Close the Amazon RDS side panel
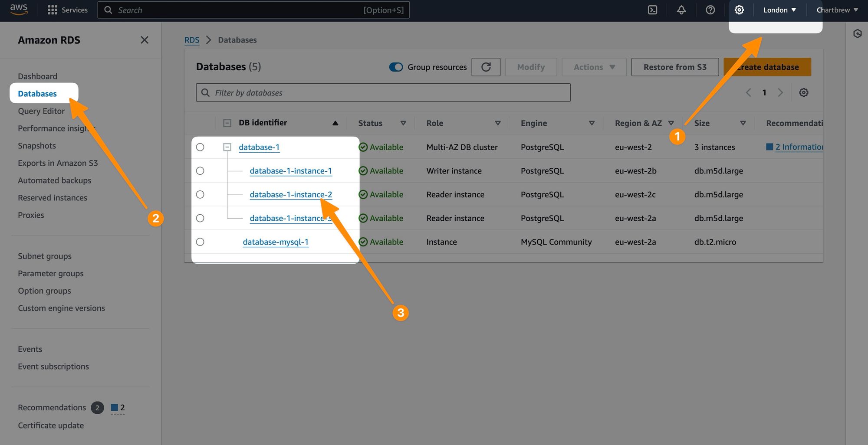Screen dimensions: 868x445 point(145,39)
